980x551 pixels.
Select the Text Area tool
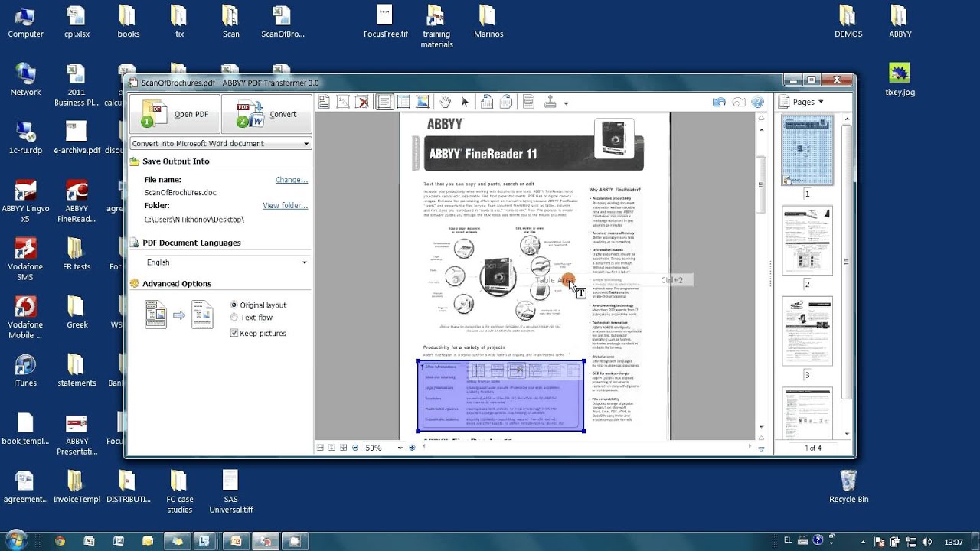(384, 102)
